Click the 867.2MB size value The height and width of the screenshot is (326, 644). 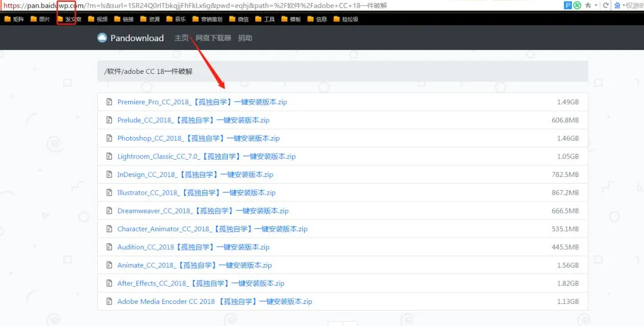[565, 193]
